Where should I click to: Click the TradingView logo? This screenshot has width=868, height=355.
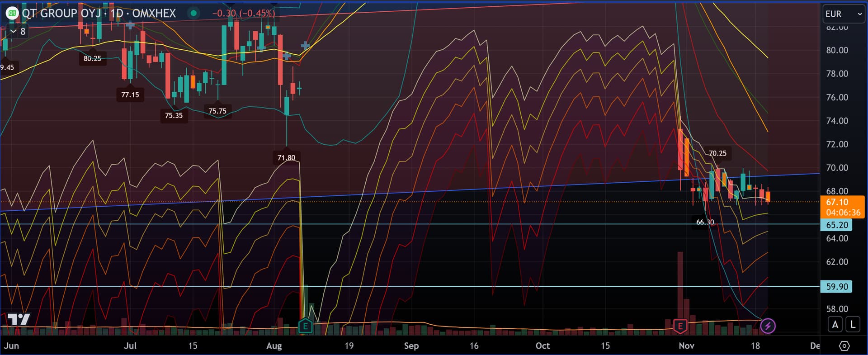(19, 319)
